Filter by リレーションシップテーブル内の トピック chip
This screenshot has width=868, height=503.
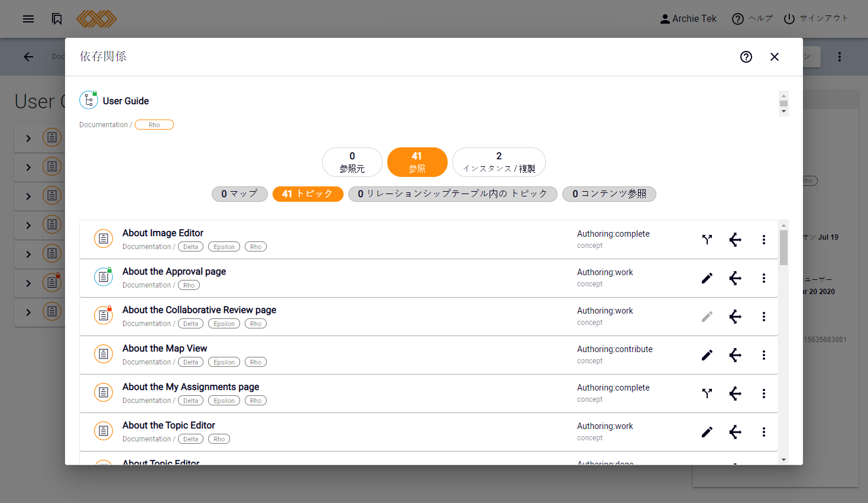[x=453, y=194]
